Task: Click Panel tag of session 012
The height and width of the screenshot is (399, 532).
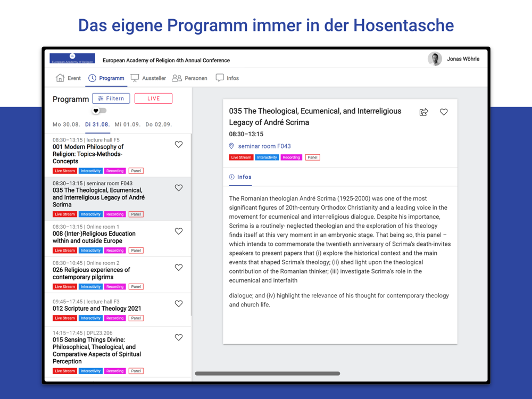Action: coord(136,319)
